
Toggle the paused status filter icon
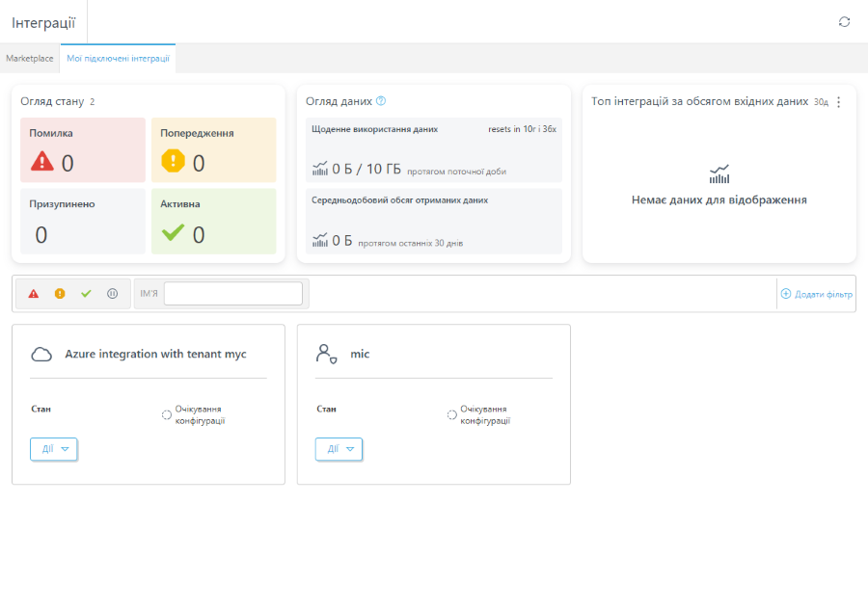(x=113, y=294)
